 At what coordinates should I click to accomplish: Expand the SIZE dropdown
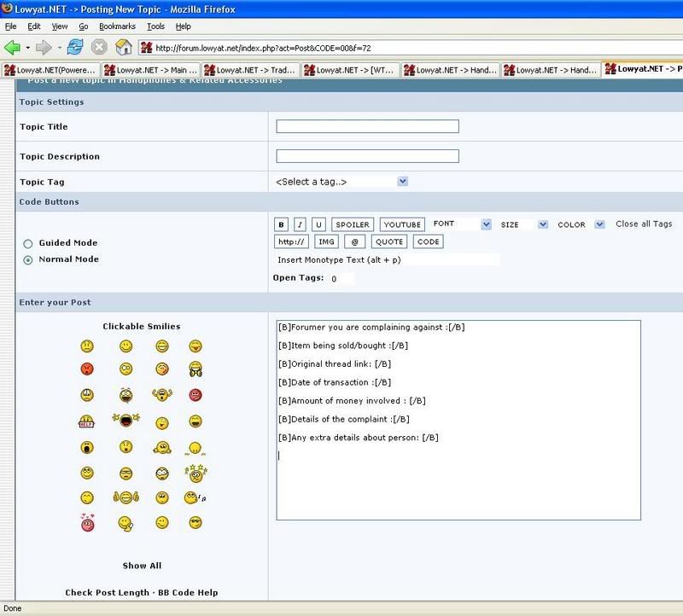point(524,224)
